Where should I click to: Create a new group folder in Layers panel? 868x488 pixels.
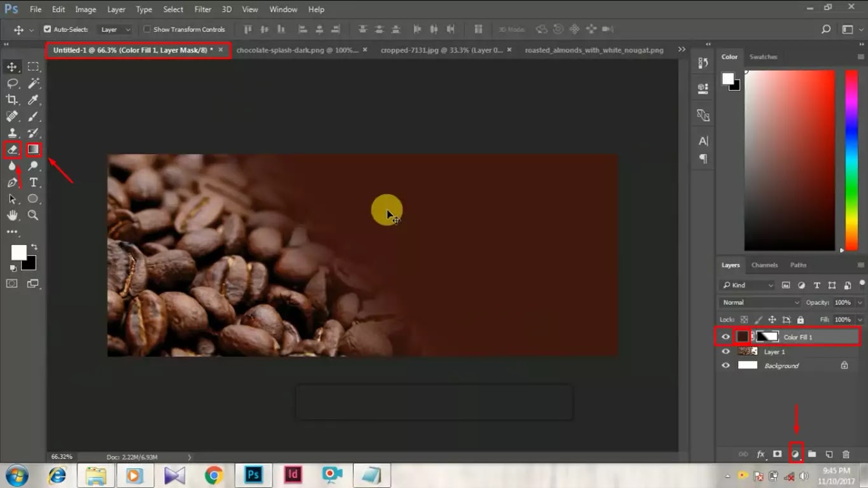coord(812,454)
